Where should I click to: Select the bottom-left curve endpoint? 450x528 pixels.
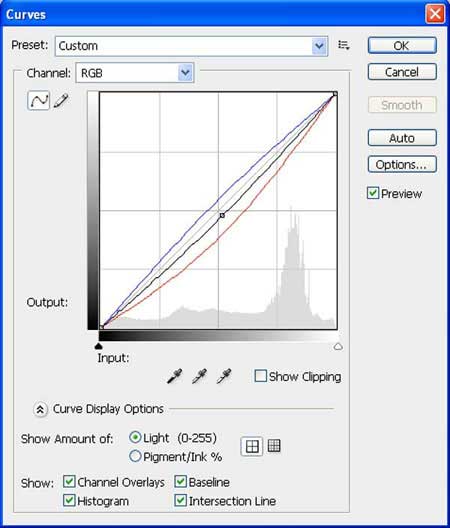click(101, 327)
